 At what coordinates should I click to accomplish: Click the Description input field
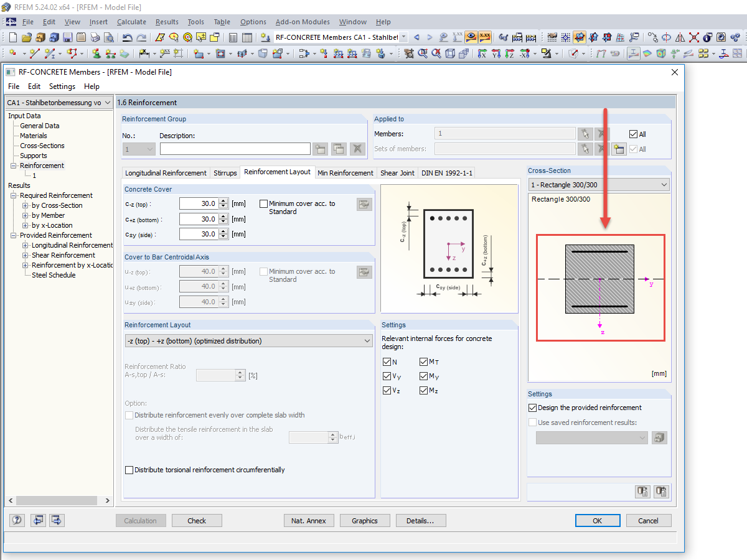235,149
